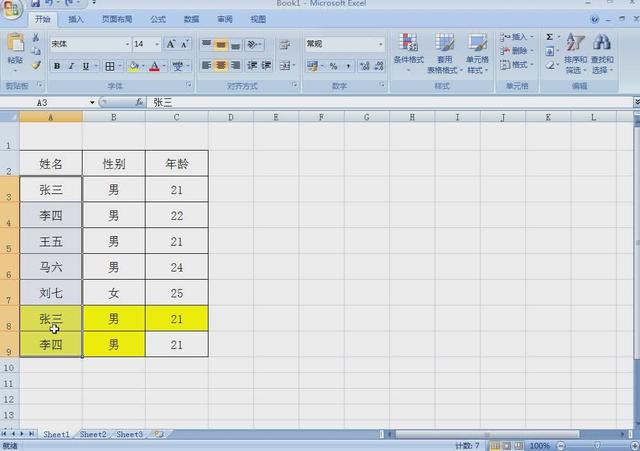Click the AutoSum sigma icon
The height and width of the screenshot is (451, 640).
550,37
